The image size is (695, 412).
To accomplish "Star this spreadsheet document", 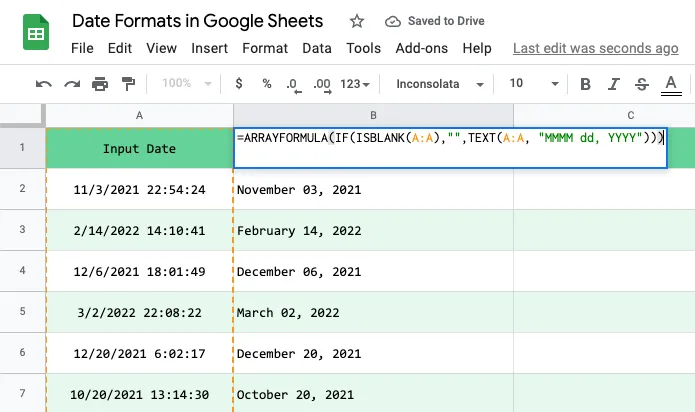I will click(357, 21).
